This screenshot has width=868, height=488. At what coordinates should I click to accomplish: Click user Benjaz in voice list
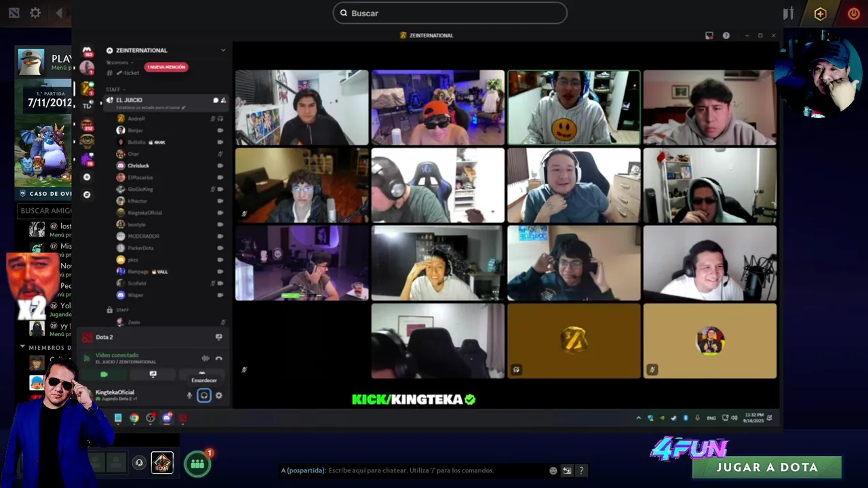pos(135,130)
